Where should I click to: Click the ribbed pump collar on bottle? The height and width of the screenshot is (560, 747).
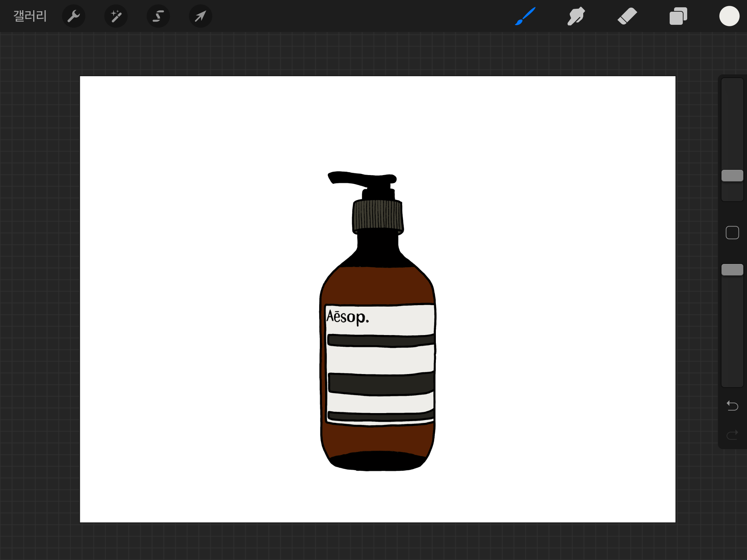[x=378, y=215]
